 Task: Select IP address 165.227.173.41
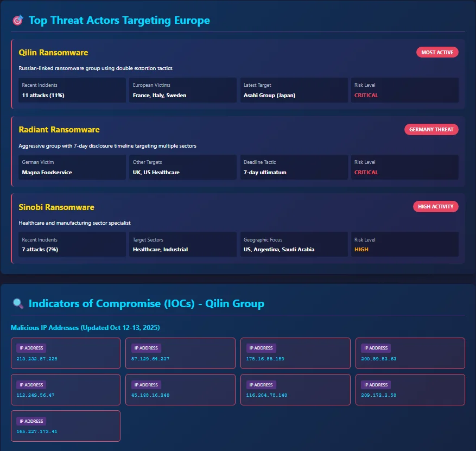pos(37,431)
